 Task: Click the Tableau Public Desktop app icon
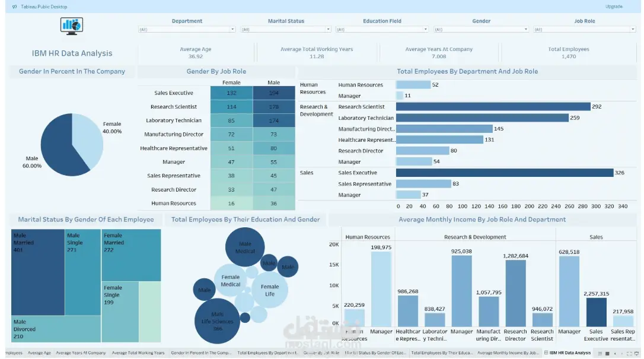[x=15, y=7]
